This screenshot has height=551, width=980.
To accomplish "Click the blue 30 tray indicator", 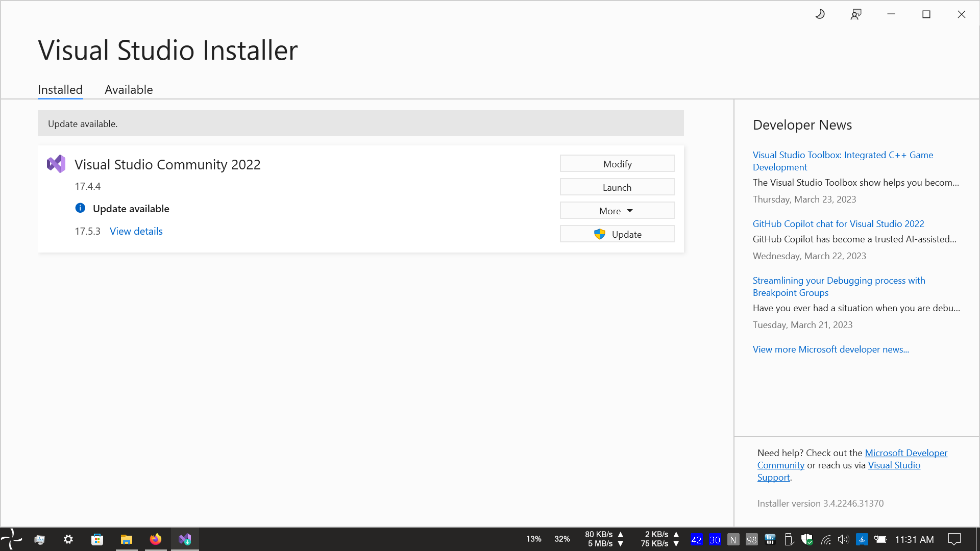I will 715,539.
